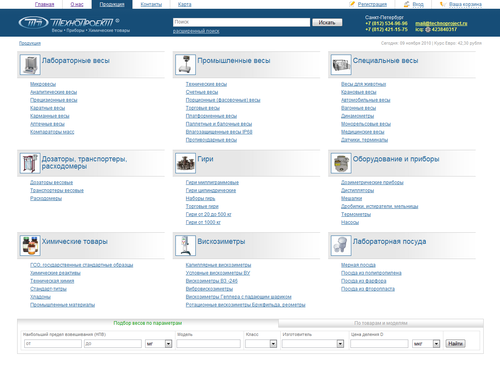Click the Оборудование и приборы icon

(x=341, y=163)
